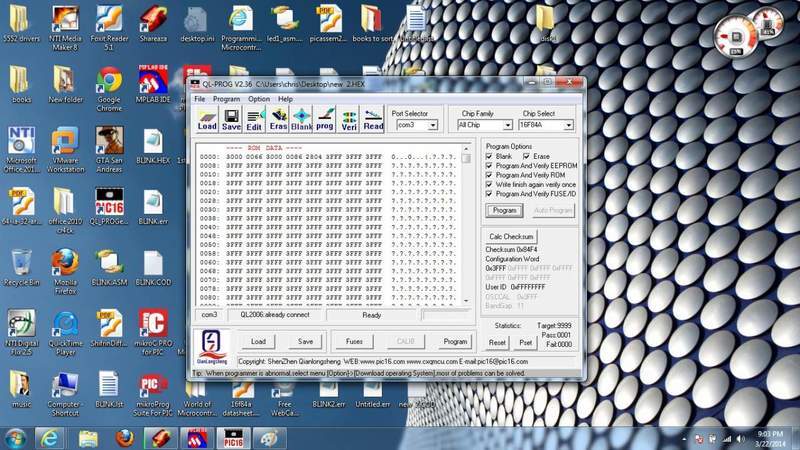Click the Fuses button
The image size is (800, 450).
(x=354, y=341)
